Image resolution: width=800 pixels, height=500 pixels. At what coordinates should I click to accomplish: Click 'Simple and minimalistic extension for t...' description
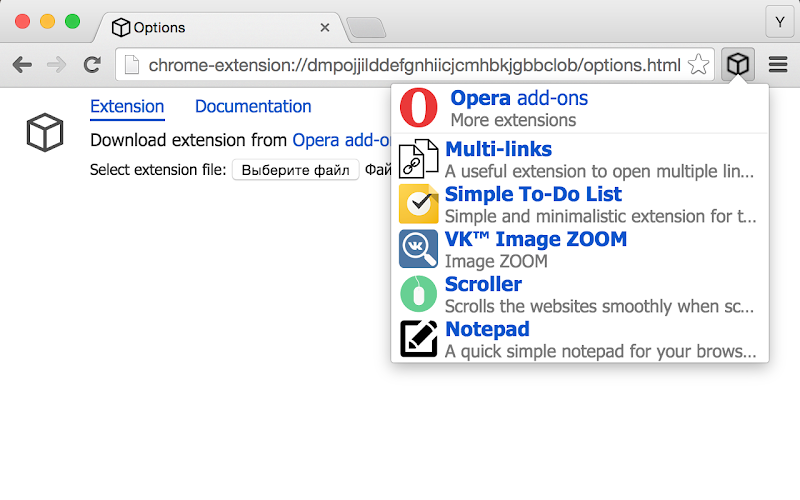click(x=601, y=216)
